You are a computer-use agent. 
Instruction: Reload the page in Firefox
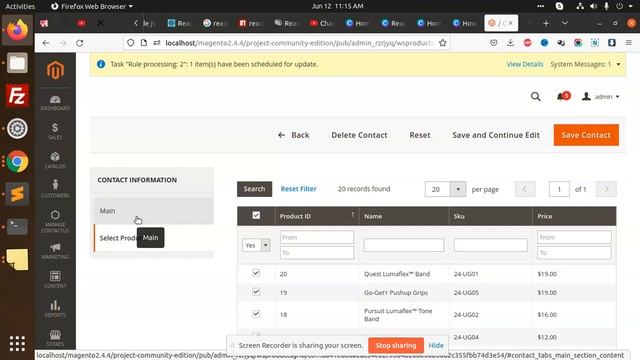coord(80,43)
